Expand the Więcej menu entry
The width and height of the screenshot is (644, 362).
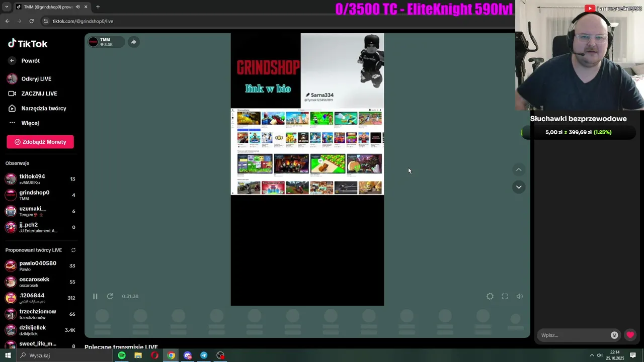pos(24,123)
